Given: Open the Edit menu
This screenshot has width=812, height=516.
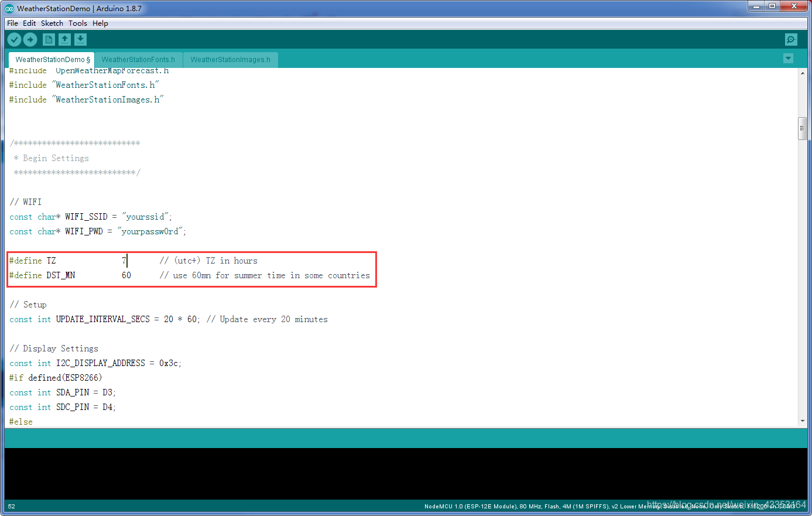Looking at the screenshot, I should pyautogui.click(x=29, y=23).
